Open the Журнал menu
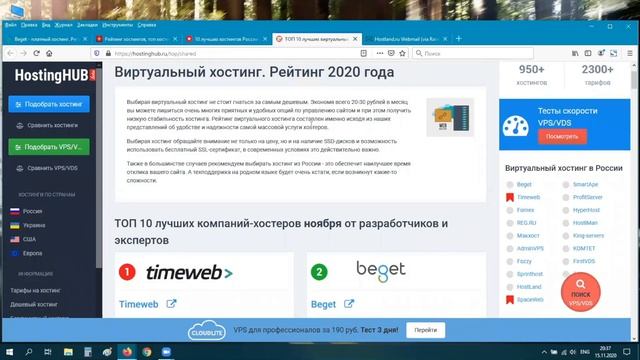The height and width of the screenshot is (360, 640). click(x=63, y=25)
